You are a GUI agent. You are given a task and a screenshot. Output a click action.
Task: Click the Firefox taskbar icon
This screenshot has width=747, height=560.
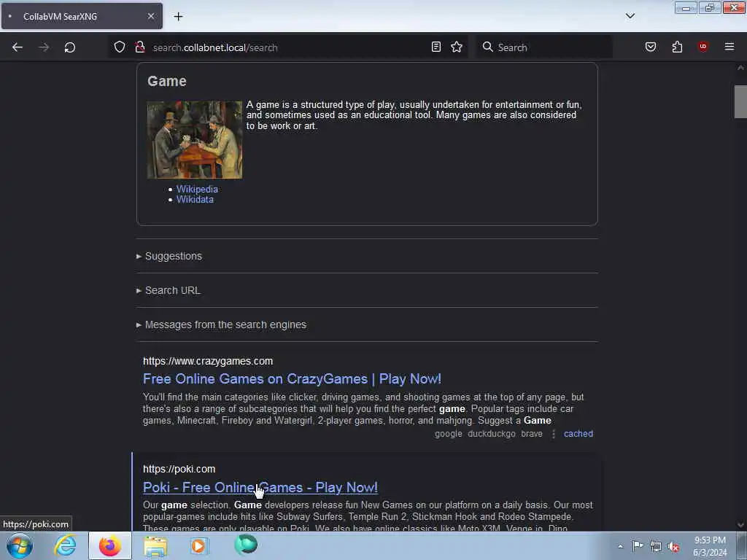(x=110, y=546)
